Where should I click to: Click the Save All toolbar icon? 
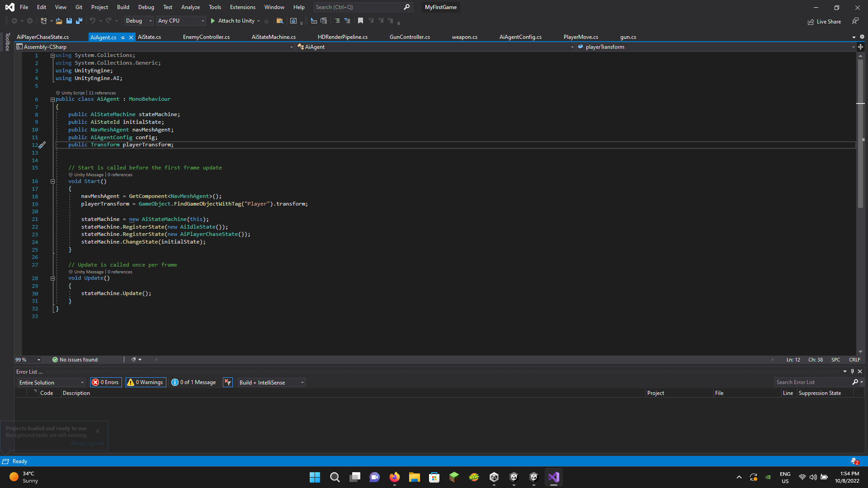pyautogui.click(x=79, y=21)
